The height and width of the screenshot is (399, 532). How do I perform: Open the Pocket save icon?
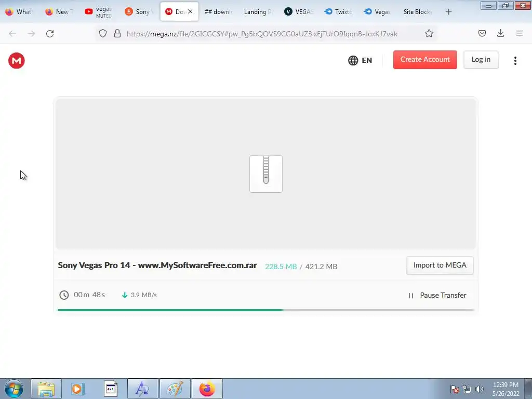(482, 33)
